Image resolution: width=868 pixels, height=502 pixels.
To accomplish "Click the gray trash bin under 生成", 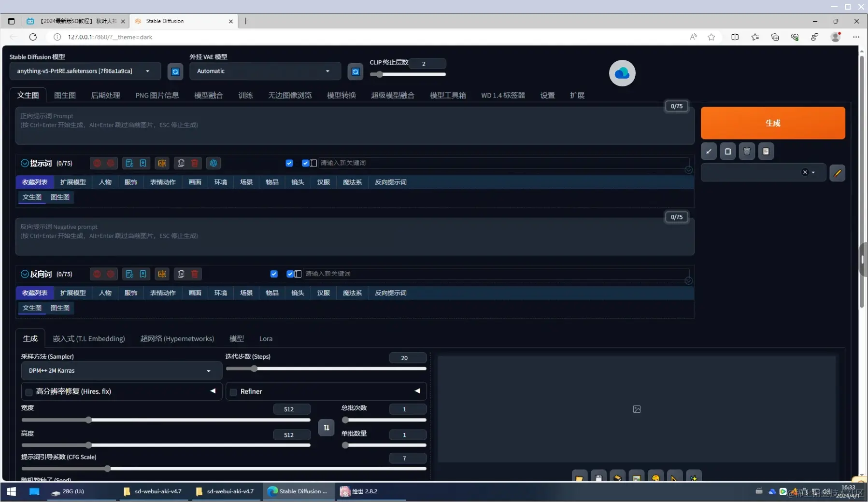I will (747, 152).
